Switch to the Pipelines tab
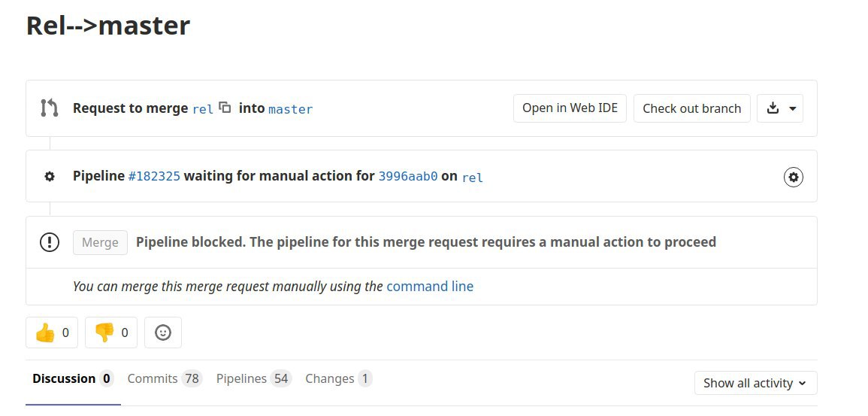Screen dimensions: 868x416 [253, 379]
